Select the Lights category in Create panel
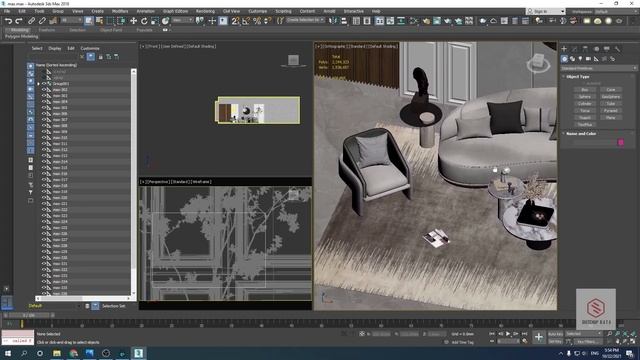The image size is (640, 360). pos(580,59)
